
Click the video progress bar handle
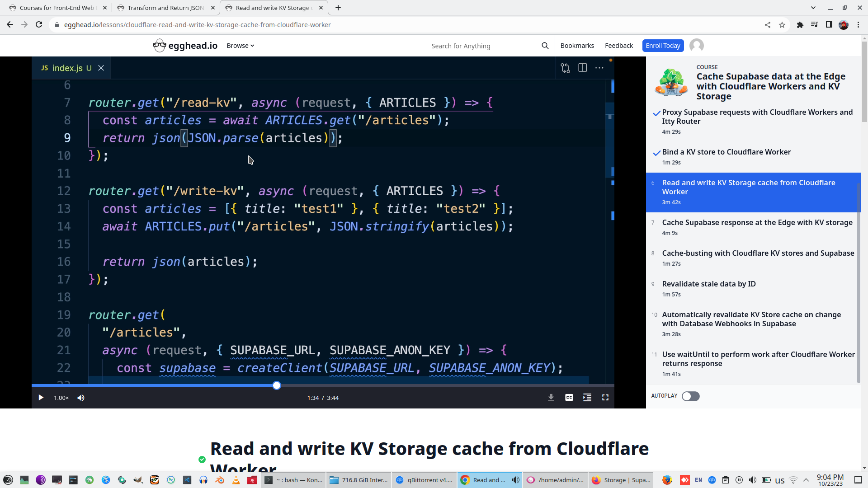(x=277, y=385)
